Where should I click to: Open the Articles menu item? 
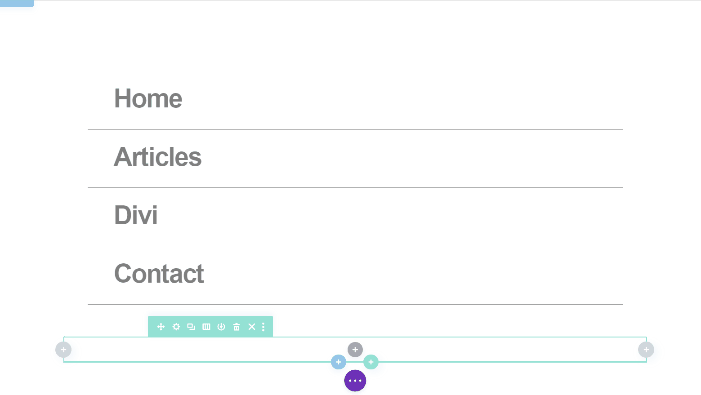pos(157,157)
